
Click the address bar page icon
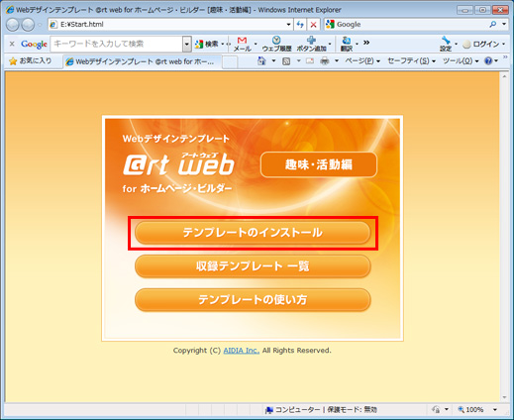pyautogui.click(x=53, y=25)
